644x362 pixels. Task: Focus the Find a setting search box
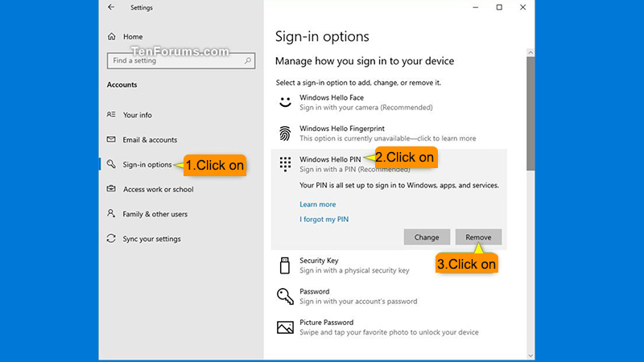pos(181,61)
